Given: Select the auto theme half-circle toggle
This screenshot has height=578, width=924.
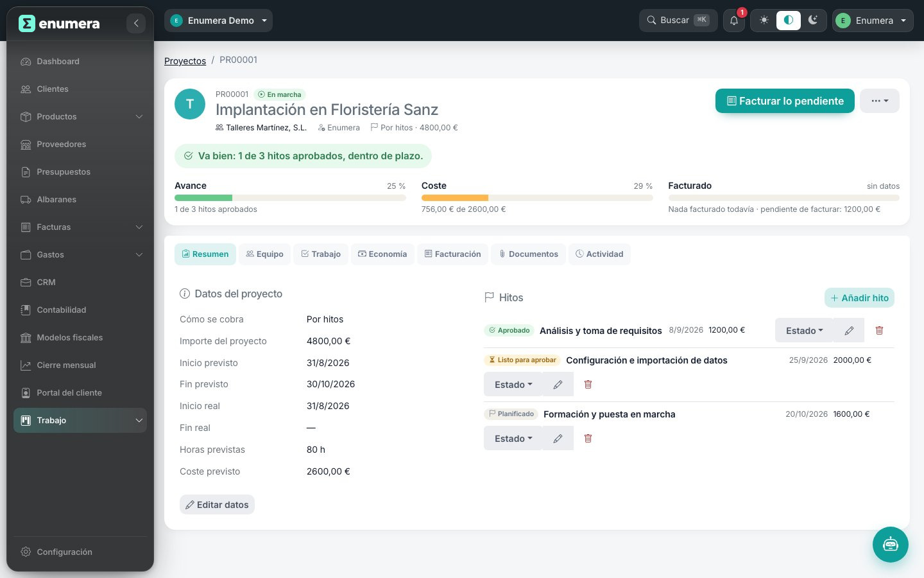Looking at the screenshot, I should point(788,21).
